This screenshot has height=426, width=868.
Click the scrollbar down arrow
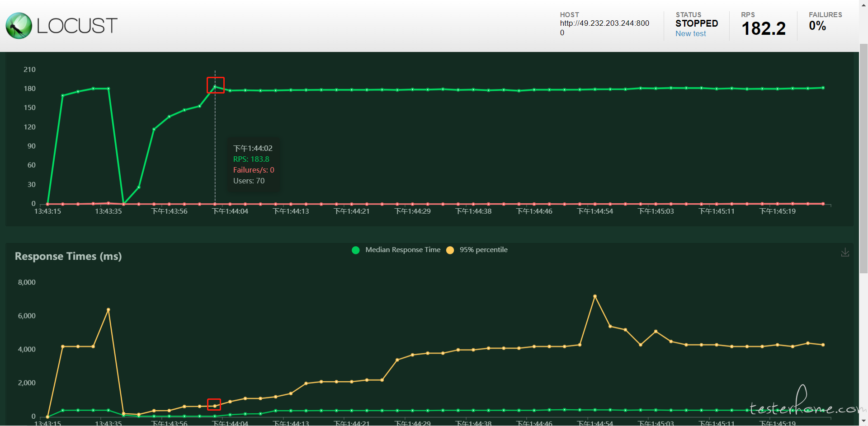point(863,422)
